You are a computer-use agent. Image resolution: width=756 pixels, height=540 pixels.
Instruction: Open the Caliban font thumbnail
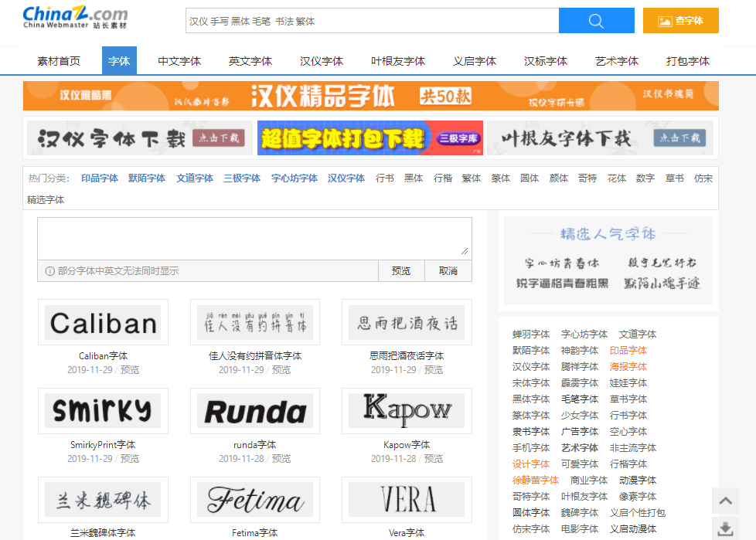[x=103, y=322]
